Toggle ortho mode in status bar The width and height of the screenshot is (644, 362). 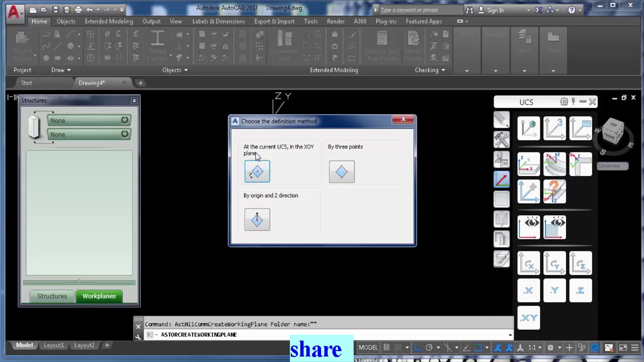pyautogui.click(x=418, y=347)
